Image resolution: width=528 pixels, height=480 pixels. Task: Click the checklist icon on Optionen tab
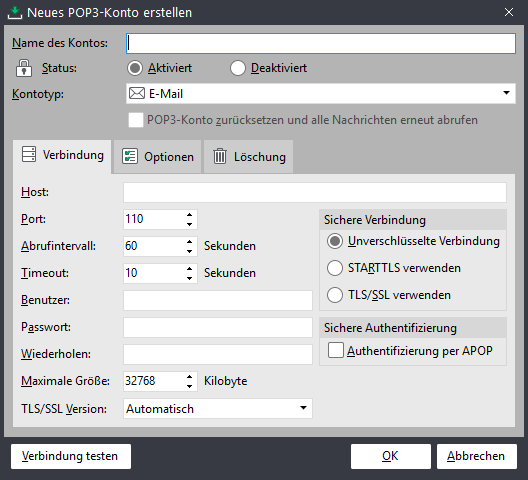[130, 156]
